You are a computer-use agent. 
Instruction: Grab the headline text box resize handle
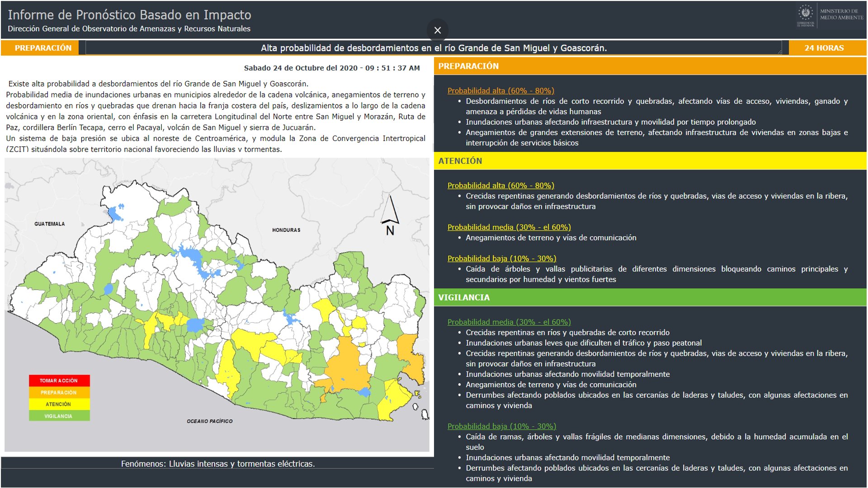[779, 52]
